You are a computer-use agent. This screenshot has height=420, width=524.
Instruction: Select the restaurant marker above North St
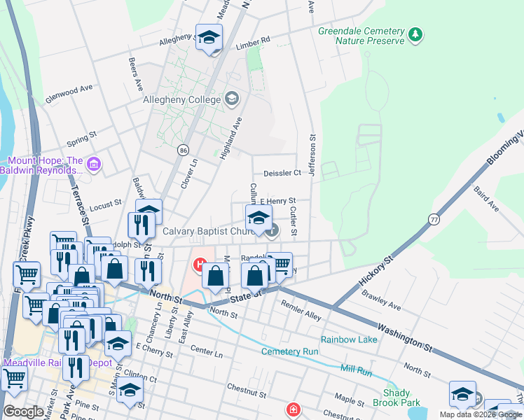click(149, 274)
